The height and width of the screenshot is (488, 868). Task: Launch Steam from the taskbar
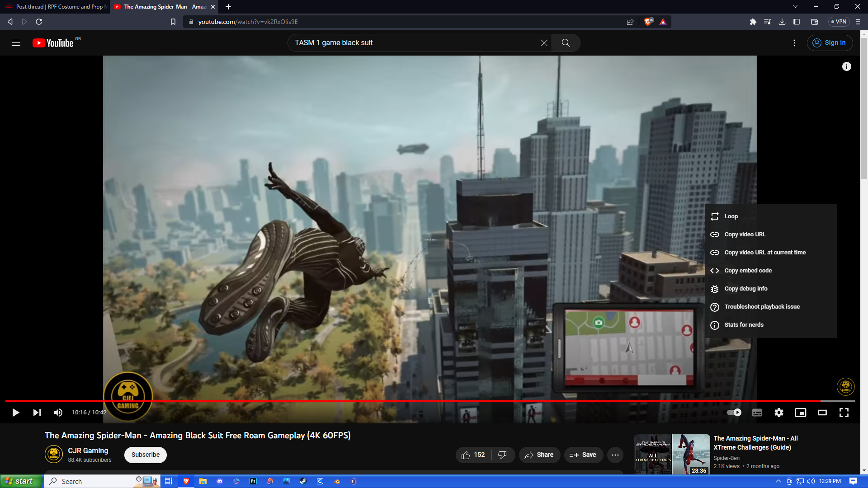[x=303, y=481]
